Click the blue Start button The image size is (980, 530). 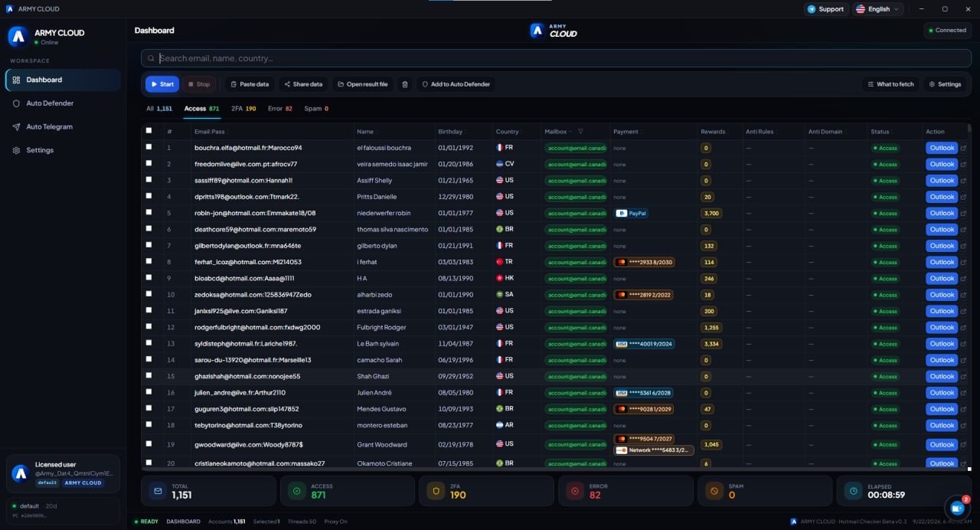(162, 84)
